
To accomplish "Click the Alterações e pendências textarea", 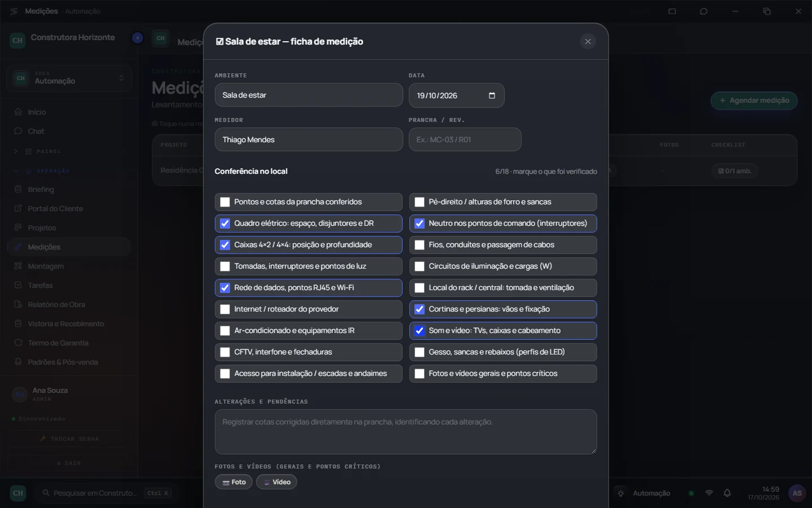I will (x=405, y=432).
